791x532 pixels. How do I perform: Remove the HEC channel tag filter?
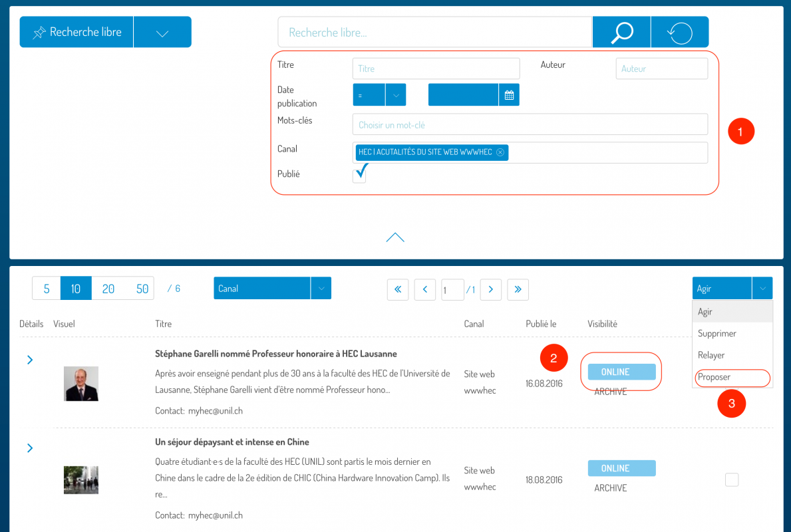pyautogui.click(x=500, y=152)
